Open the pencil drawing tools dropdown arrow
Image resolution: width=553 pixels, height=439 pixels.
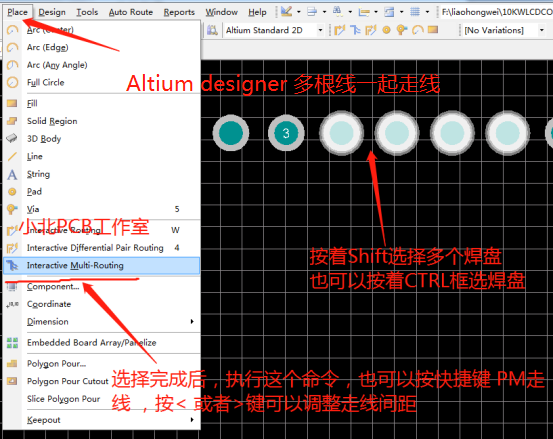point(298,12)
